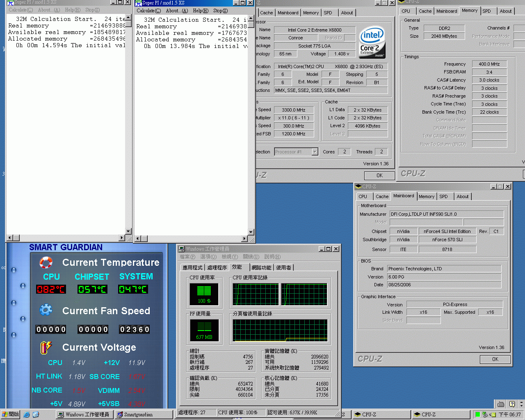Click the Intel Core 2 Extreme logo
This screenshot has width=525, height=420.
coord(372,42)
